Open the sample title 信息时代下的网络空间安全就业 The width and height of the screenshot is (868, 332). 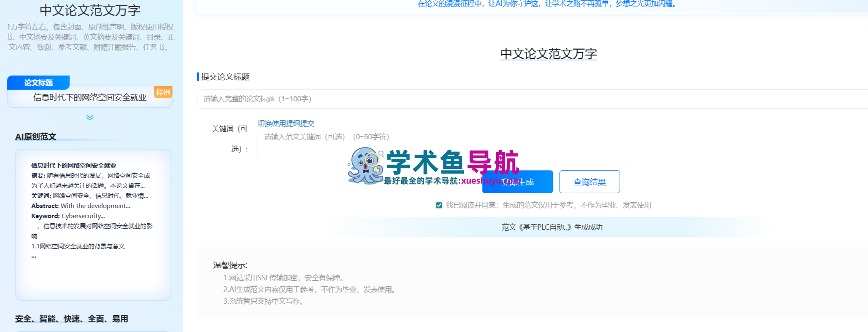click(90, 97)
